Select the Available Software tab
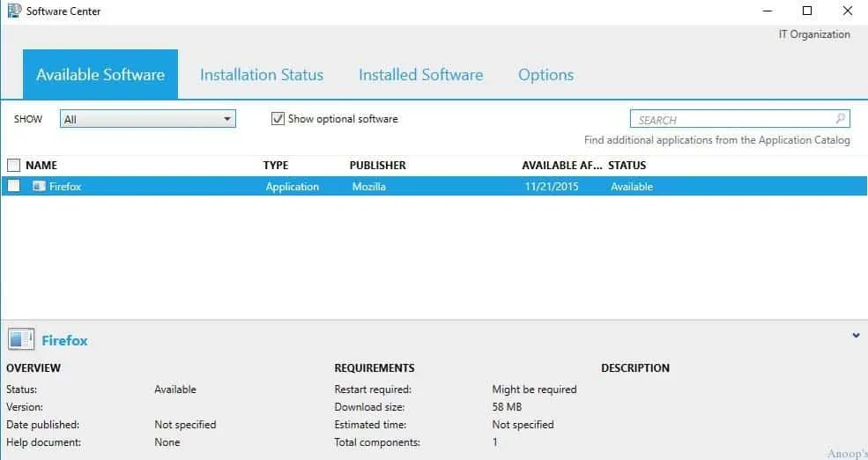 pos(100,75)
